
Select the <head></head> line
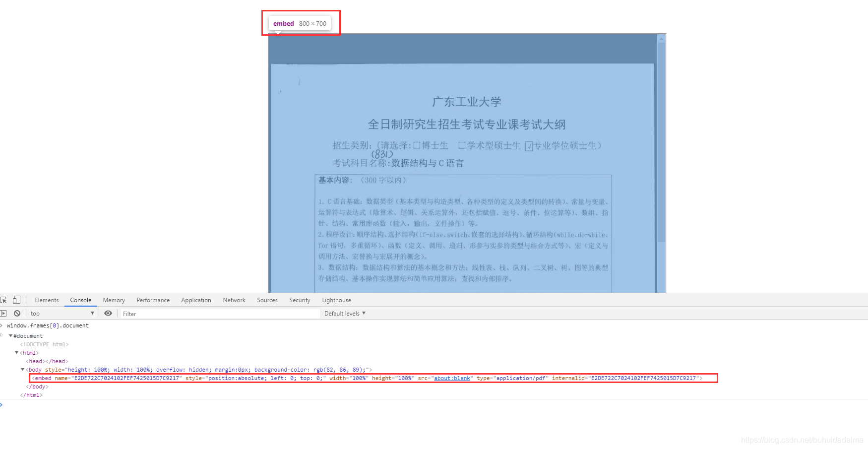[x=47, y=361]
